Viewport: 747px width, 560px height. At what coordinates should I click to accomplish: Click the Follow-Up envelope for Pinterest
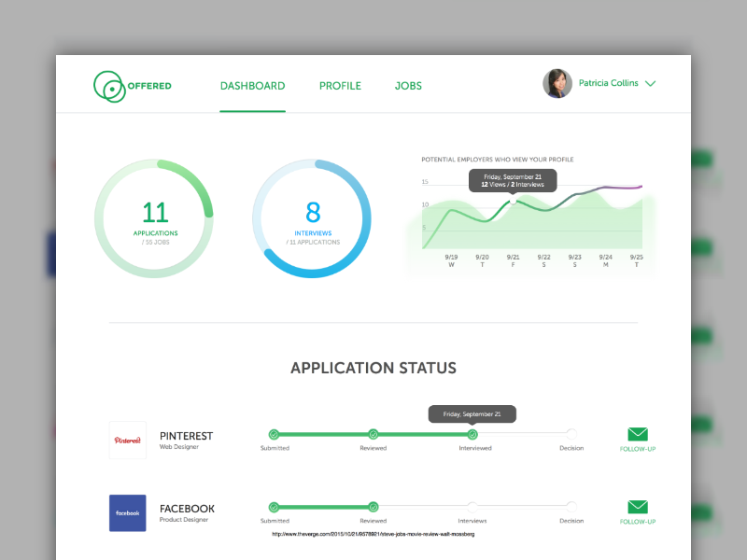[637, 435]
